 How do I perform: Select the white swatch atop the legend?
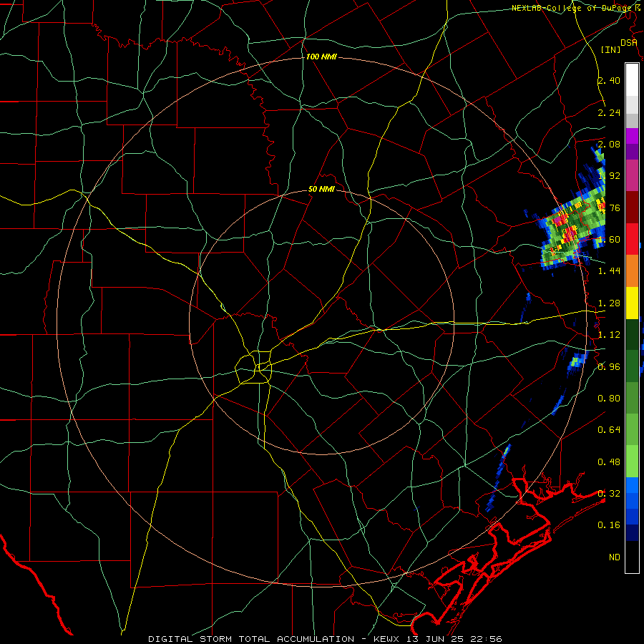click(x=632, y=80)
